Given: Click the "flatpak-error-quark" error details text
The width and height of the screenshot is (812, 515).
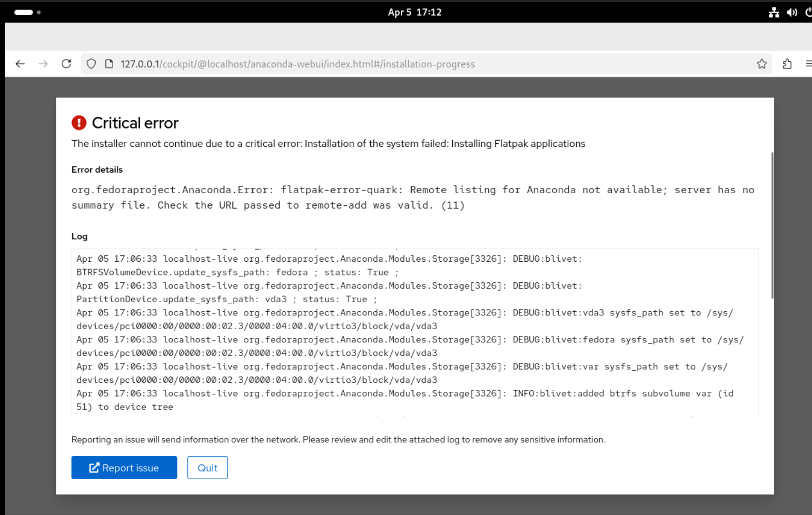Looking at the screenshot, I should pos(413,197).
